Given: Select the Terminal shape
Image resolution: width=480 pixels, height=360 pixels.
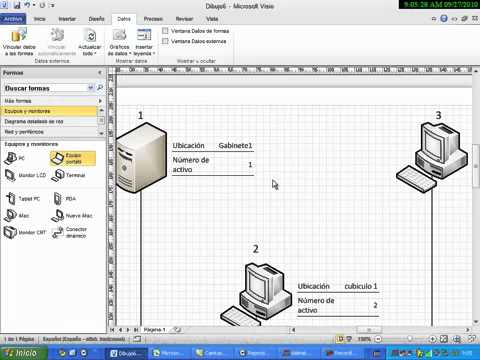Looking at the screenshot, I should point(69,175).
